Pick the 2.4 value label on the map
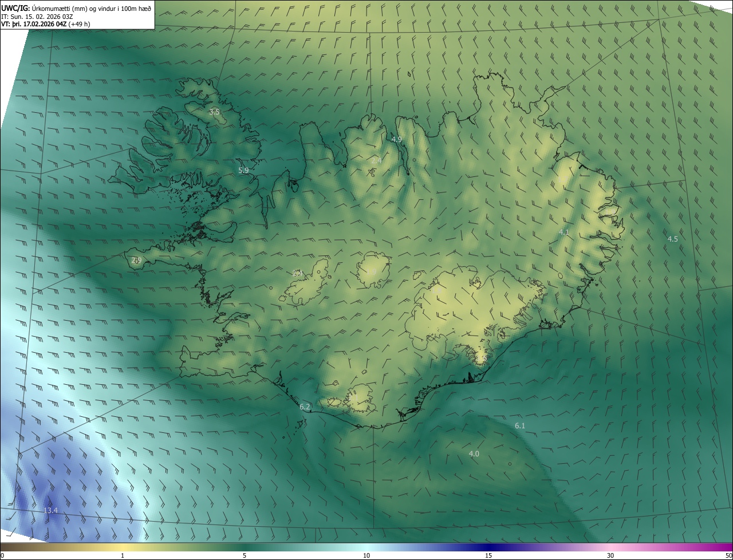This screenshot has width=733, height=560. [376, 160]
